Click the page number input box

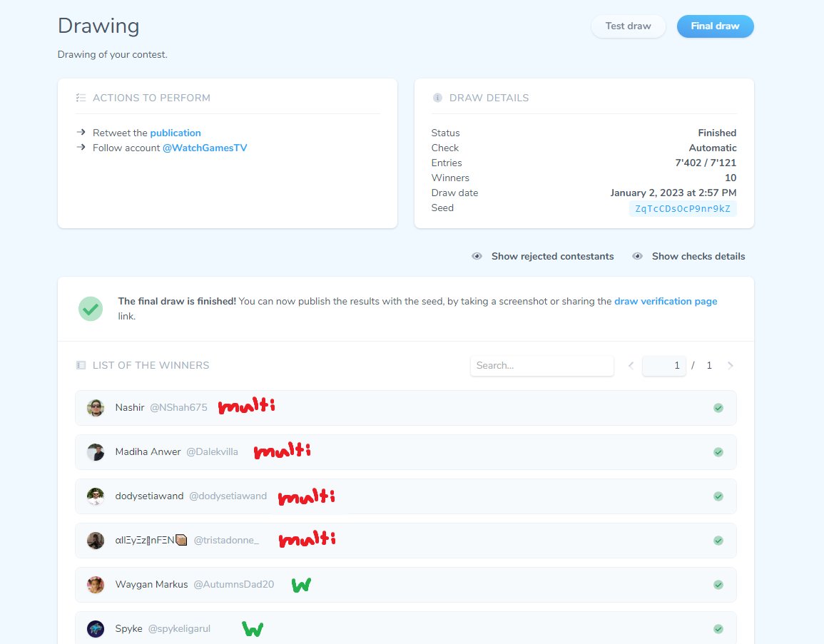tap(663, 366)
